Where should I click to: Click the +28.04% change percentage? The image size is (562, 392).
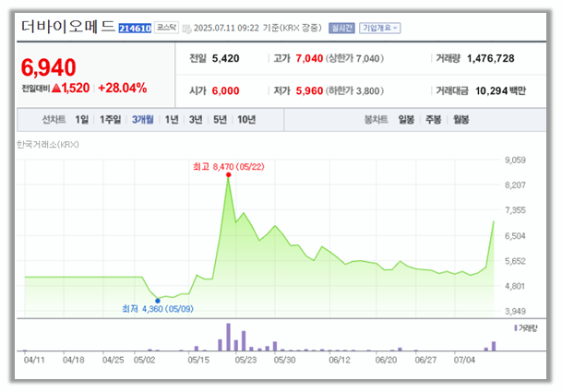(122, 89)
